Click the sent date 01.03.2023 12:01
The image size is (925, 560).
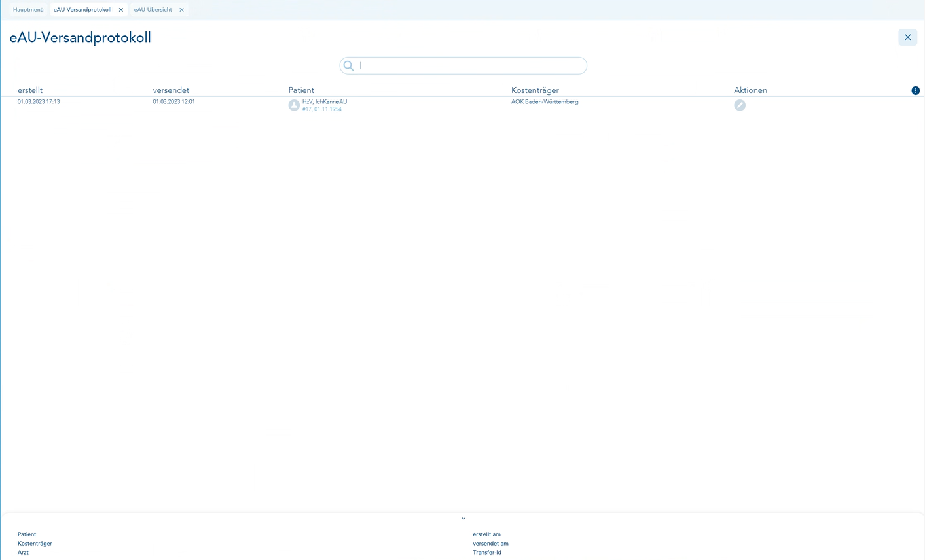(174, 102)
